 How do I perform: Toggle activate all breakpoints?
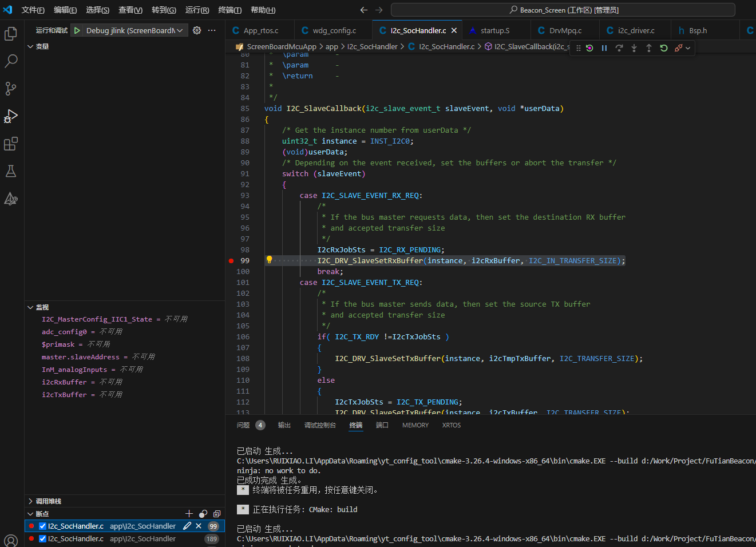point(203,514)
